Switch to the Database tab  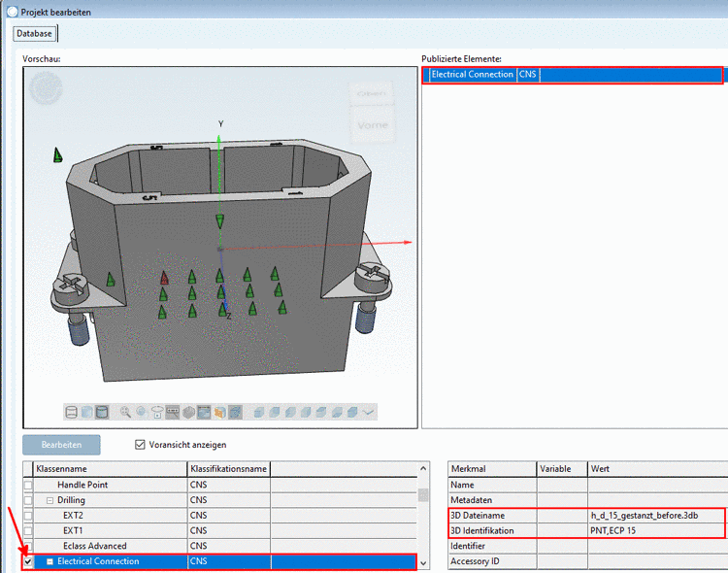[34, 33]
